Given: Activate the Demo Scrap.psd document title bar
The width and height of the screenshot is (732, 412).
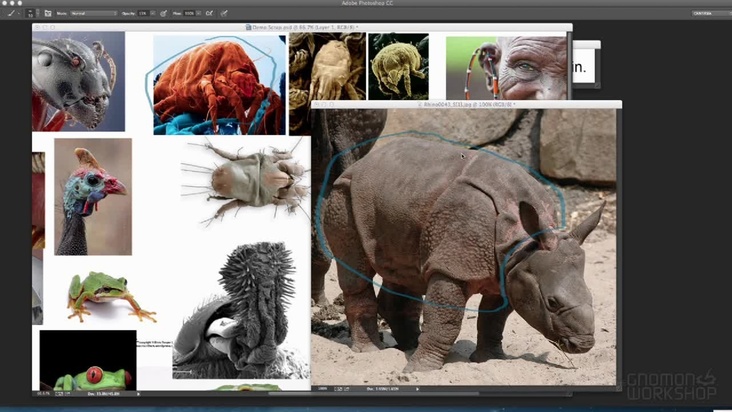Looking at the screenshot, I should click(302, 28).
